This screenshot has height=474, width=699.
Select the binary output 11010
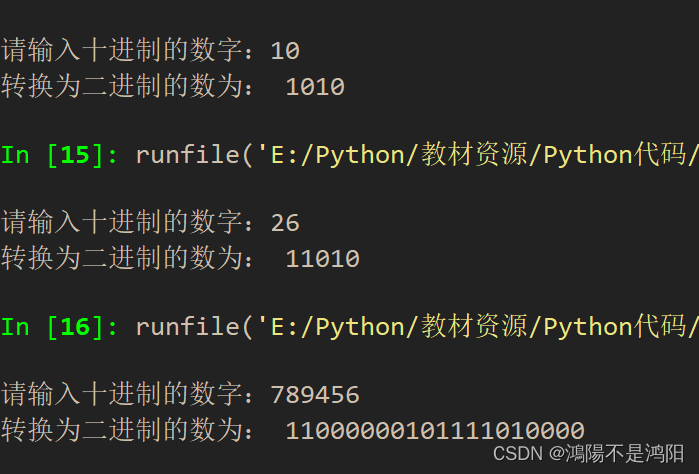pyautogui.click(x=323, y=259)
